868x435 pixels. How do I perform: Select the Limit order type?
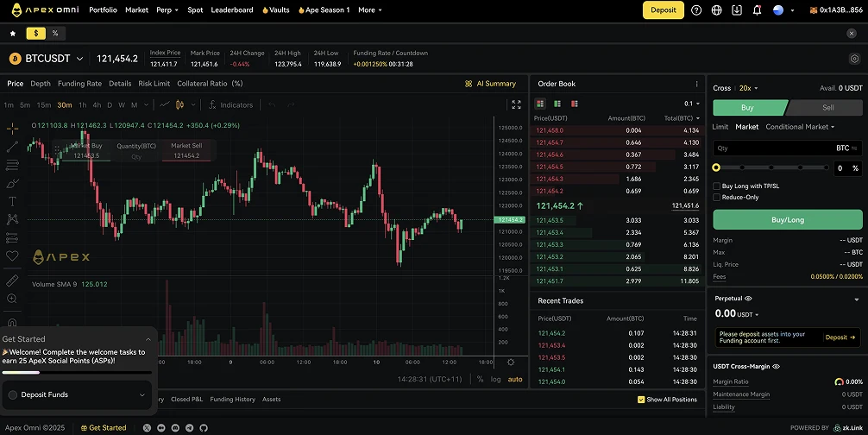(720, 127)
